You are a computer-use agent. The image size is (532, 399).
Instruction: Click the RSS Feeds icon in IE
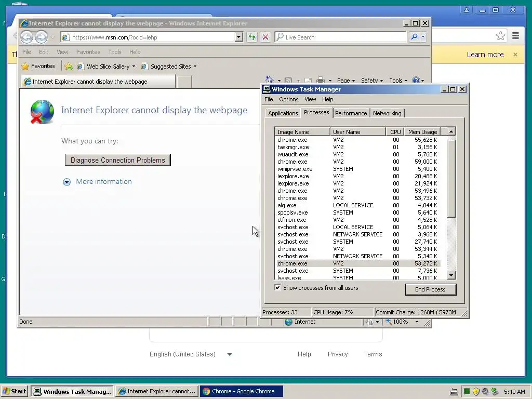tap(288, 81)
